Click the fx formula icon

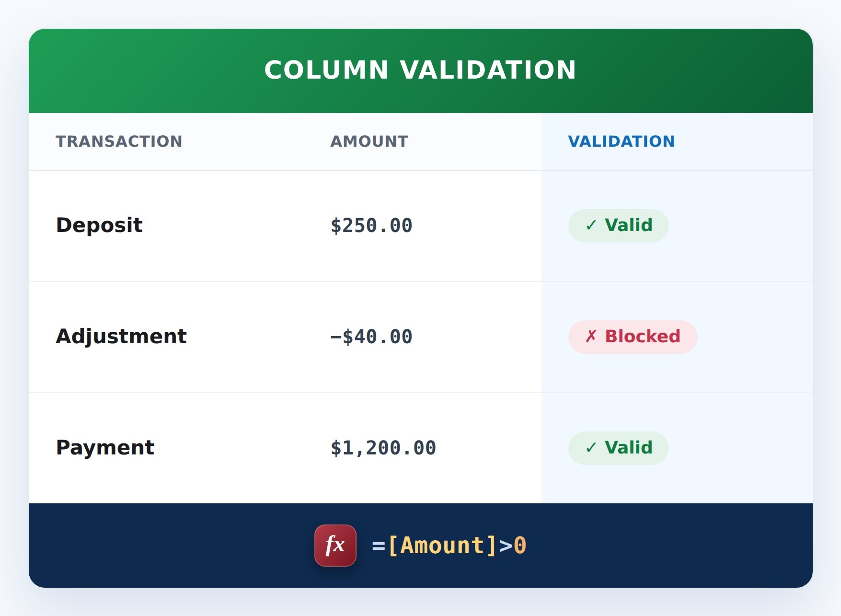tap(335, 546)
